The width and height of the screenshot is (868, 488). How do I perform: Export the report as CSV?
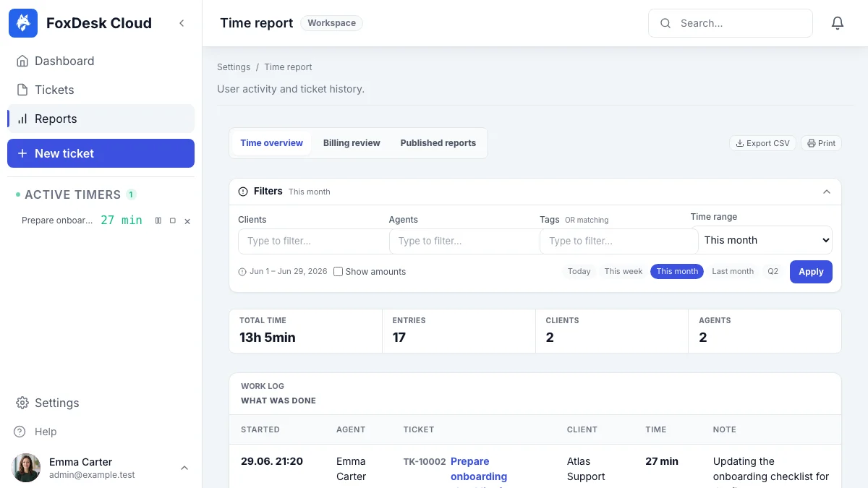coord(762,143)
